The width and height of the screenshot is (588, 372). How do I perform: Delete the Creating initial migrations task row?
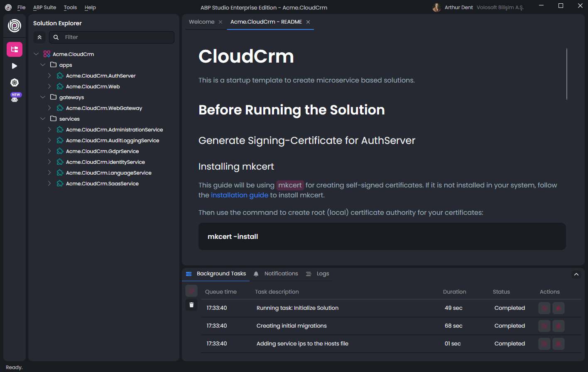558,326
